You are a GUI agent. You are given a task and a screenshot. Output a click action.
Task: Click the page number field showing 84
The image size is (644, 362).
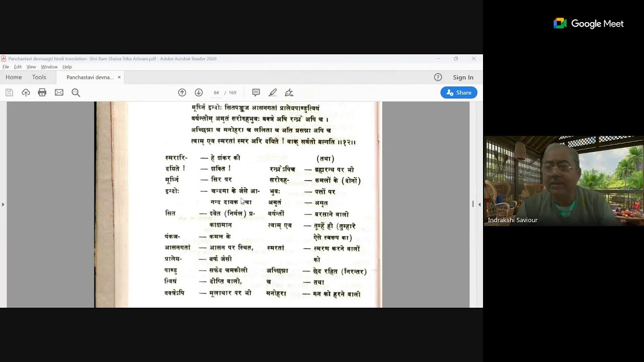216,93
